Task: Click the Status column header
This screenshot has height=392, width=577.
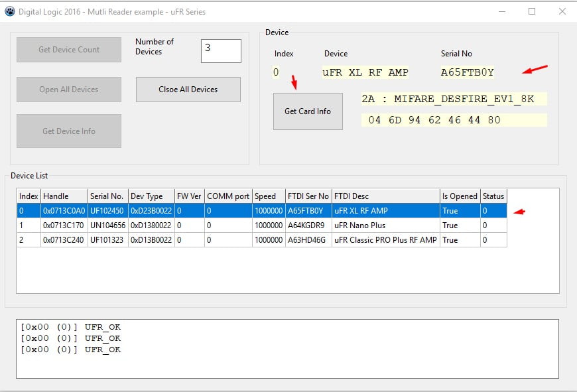Action: click(493, 196)
